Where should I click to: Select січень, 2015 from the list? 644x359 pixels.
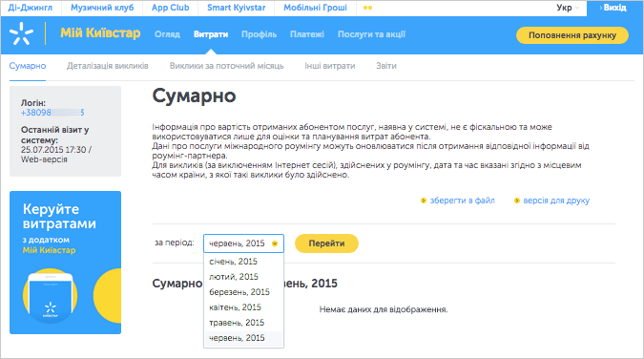coord(243,262)
